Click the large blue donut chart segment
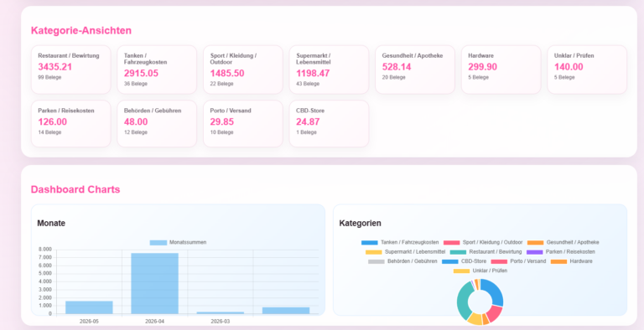 pyautogui.click(x=496, y=291)
